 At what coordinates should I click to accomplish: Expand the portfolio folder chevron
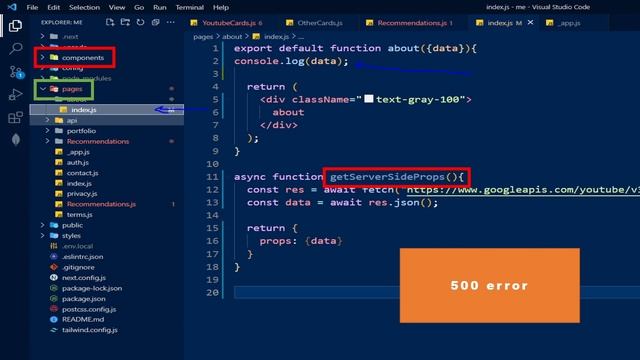tap(47, 131)
